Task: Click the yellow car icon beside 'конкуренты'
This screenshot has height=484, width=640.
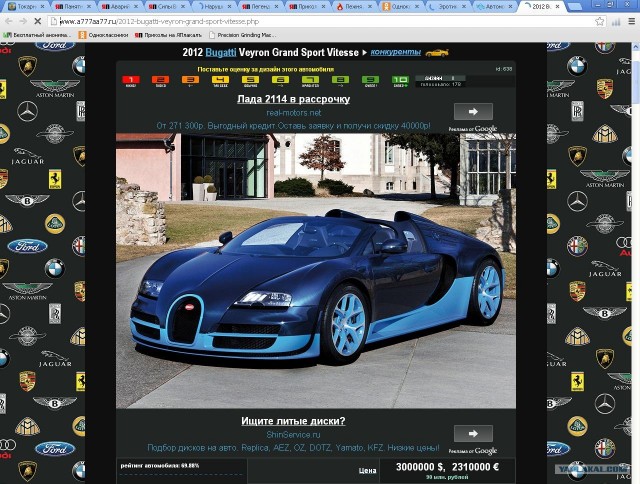Action: pyautogui.click(x=437, y=53)
